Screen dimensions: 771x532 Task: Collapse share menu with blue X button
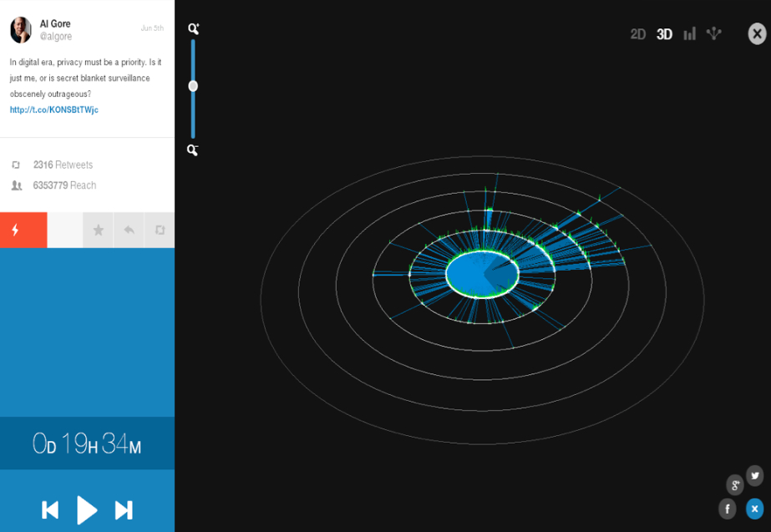coord(754,509)
